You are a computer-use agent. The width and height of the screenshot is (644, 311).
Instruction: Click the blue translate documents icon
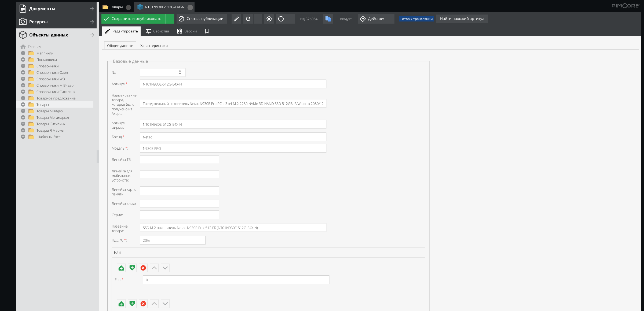point(328,19)
